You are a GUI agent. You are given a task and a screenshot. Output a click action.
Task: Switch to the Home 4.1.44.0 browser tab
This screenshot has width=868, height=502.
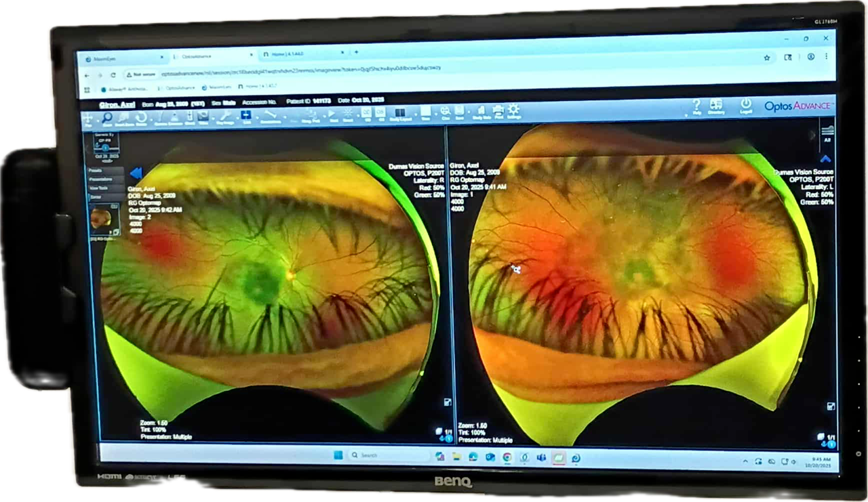302,54
